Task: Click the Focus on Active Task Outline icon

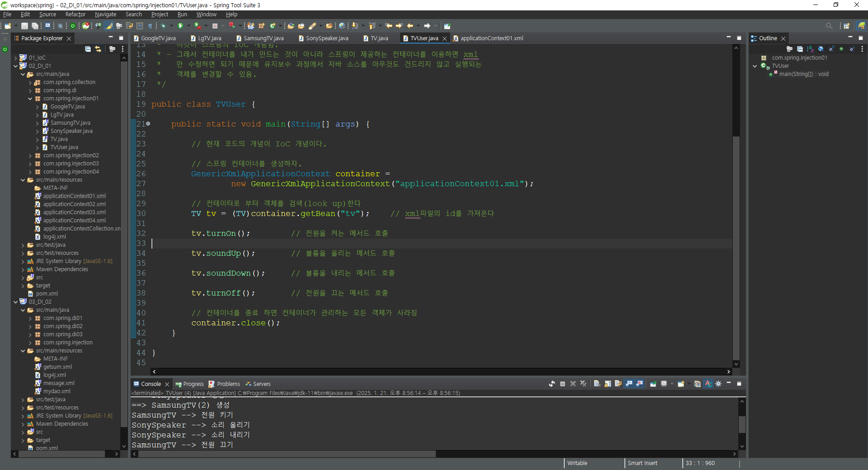Action: pos(790,49)
